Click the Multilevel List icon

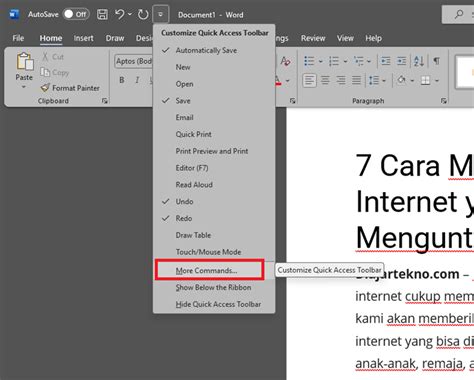tap(359, 61)
